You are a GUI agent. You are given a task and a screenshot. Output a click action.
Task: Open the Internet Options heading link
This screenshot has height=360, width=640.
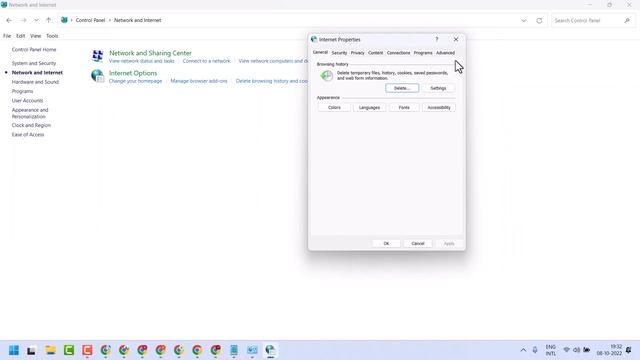(133, 73)
